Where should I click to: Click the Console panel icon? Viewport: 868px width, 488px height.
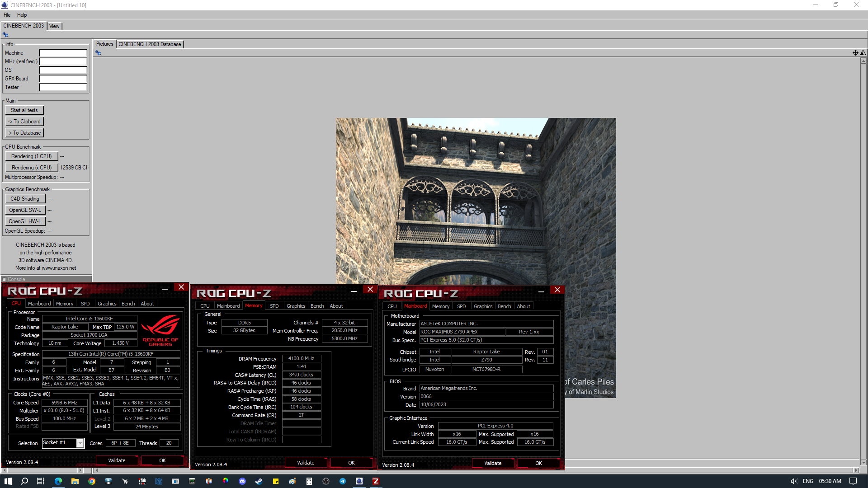pyautogui.click(x=4, y=279)
